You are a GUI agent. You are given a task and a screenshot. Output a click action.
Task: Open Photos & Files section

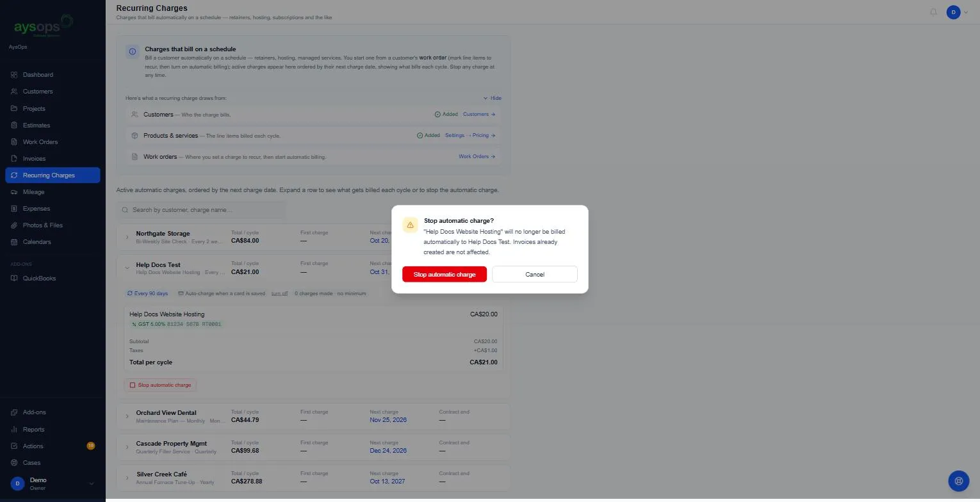coord(53,225)
